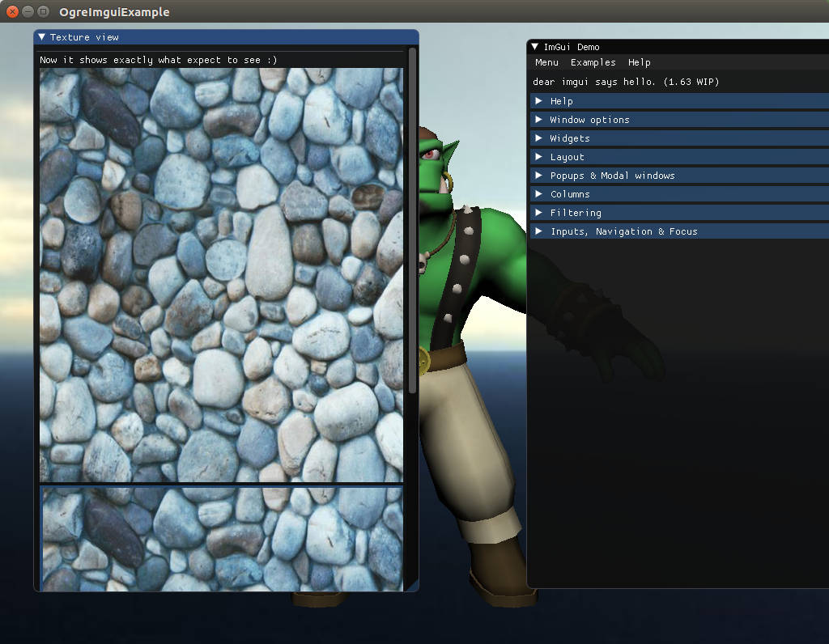Collapse the Texture view window triangle
Image resolution: width=829 pixels, height=644 pixels.
point(42,37)
